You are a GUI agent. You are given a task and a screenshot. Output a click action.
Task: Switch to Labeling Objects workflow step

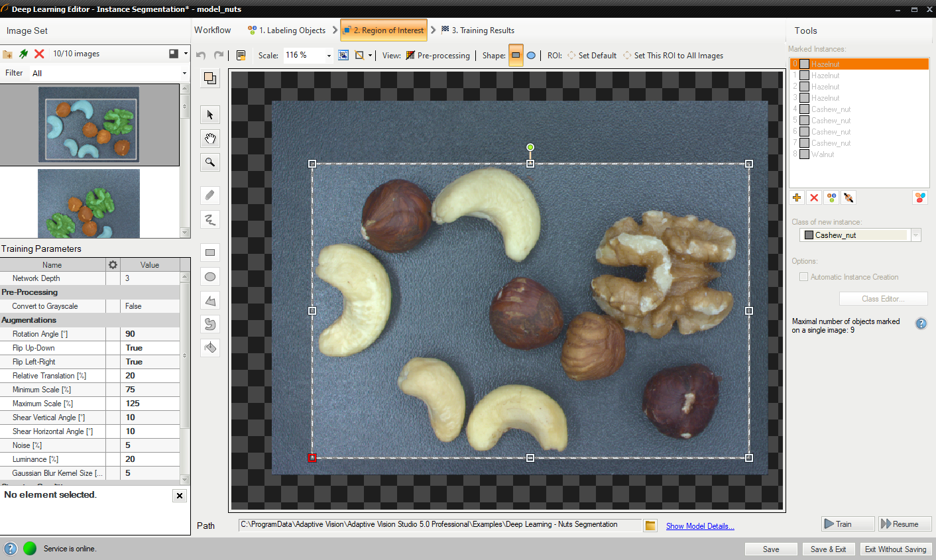[286, 30]
